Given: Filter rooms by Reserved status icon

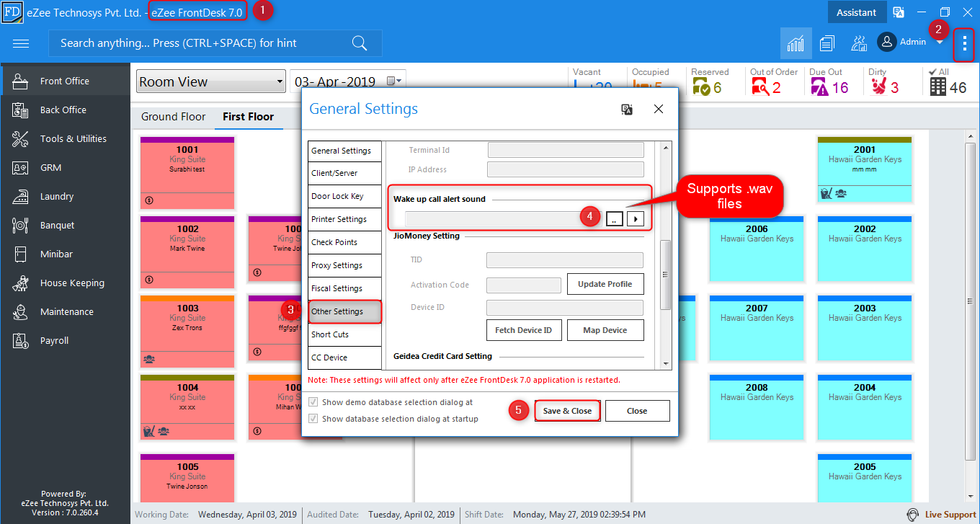Looking at the screenshot, I should click(701, 87).
